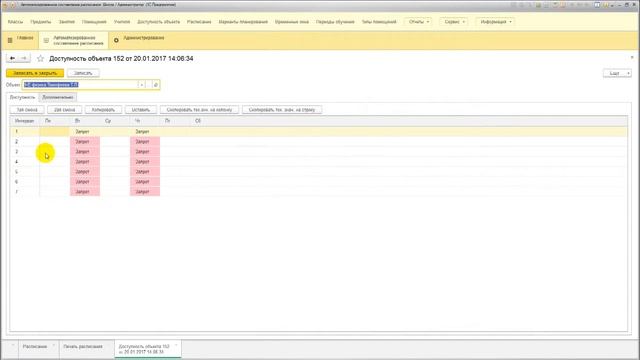Image resolution: width=640 pixels, height=360 pixels.
Task: Open the Учителя menu item
Action: 122,22
